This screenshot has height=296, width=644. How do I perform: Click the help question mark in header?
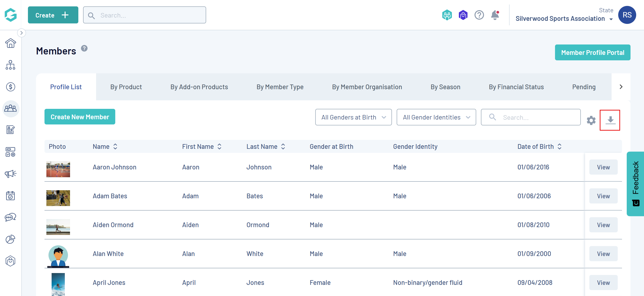point(479,15)
